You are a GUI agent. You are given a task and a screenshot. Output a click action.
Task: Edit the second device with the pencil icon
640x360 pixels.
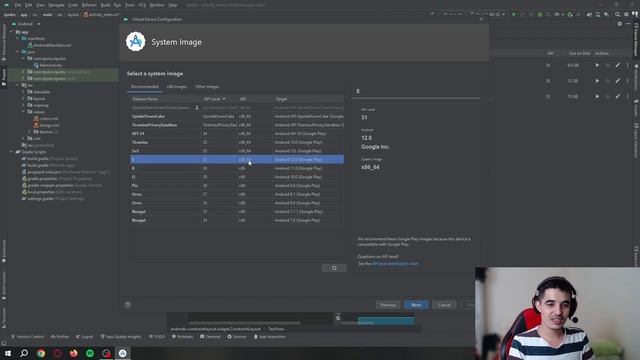(x=618, y=81)
